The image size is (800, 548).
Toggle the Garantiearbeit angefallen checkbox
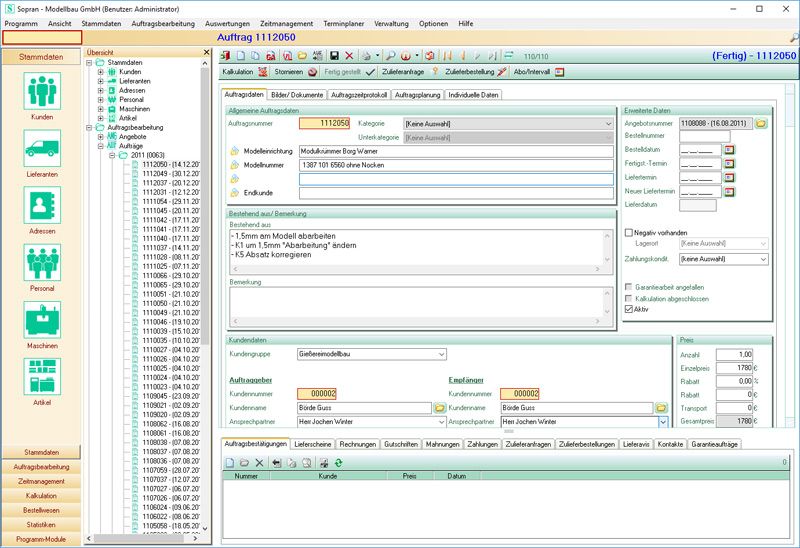click(x=629, y=287)
